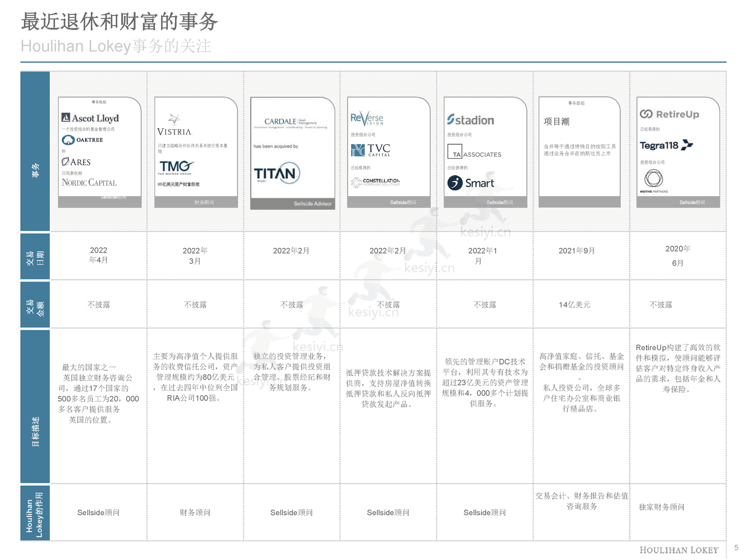Click the TA Associates logo

(x=474, y=151)
